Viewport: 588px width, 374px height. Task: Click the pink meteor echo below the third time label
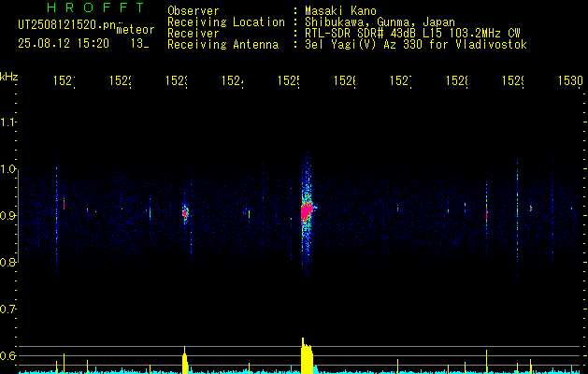coord(184,213)
